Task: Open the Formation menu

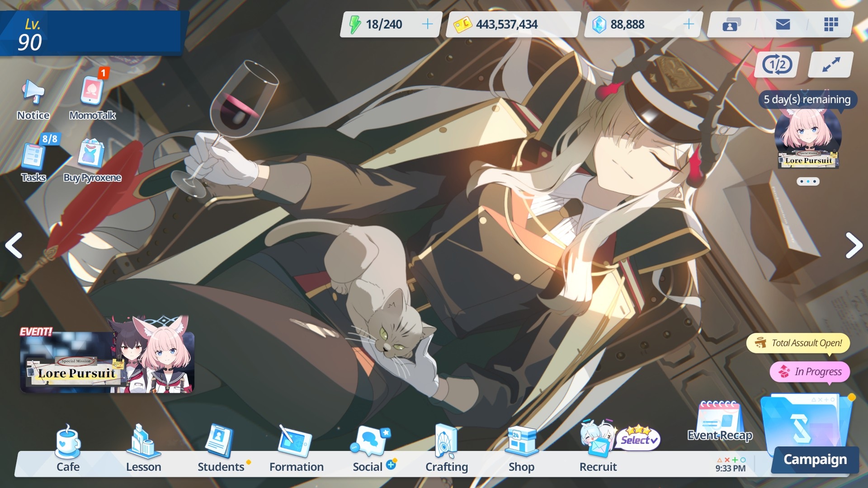Action: tap(297, 449)
